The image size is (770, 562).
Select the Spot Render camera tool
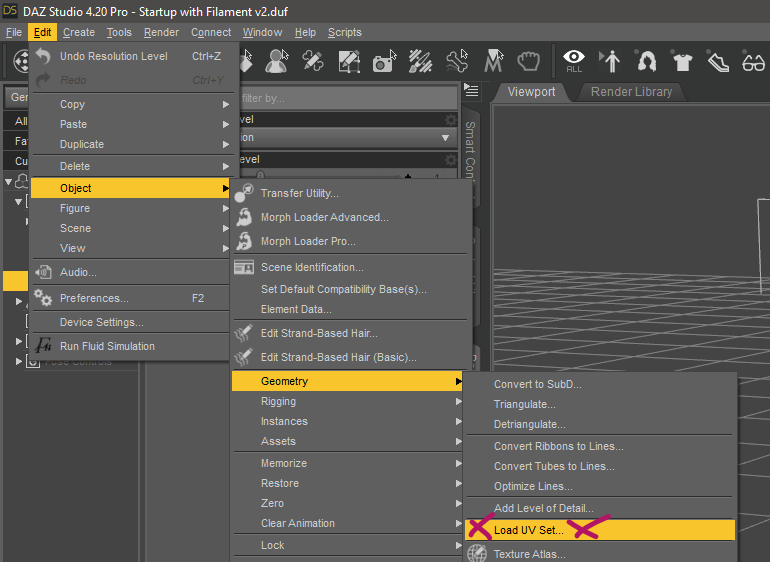click(x=385, y=61)
